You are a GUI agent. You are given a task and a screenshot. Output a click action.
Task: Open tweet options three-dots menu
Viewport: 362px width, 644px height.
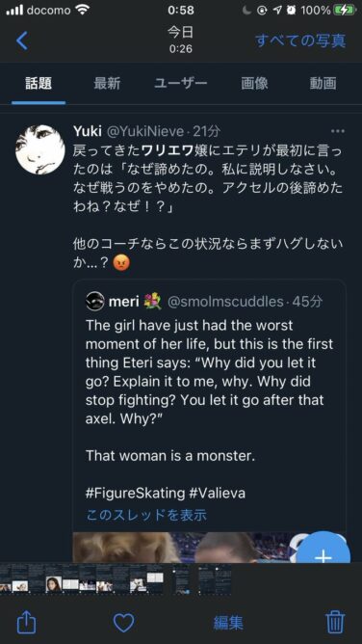click(x=338, y=131)
